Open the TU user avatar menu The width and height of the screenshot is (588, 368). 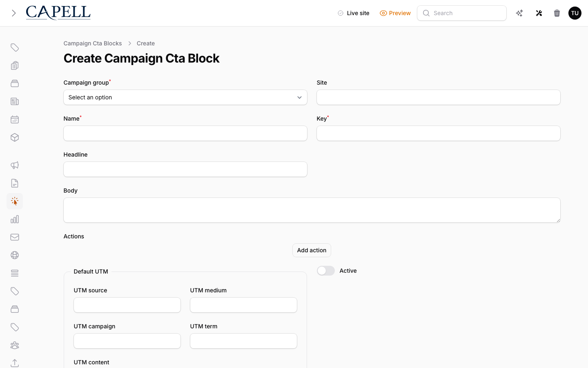(575, 13)
